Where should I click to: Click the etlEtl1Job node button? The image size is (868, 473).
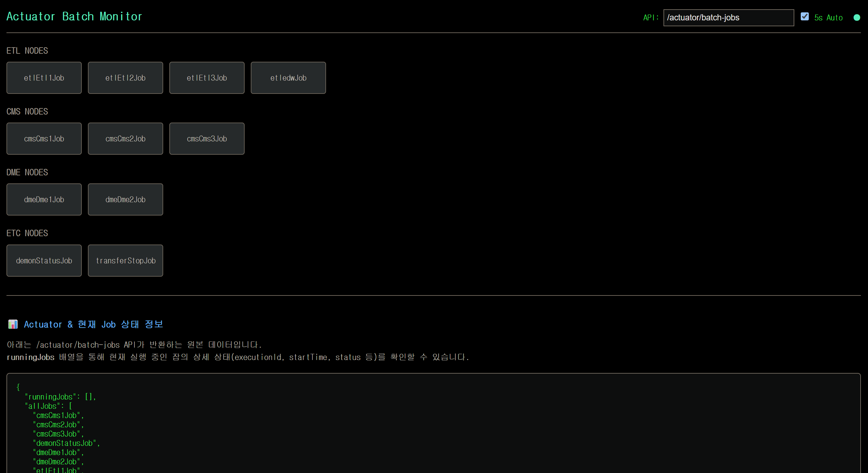44,77
